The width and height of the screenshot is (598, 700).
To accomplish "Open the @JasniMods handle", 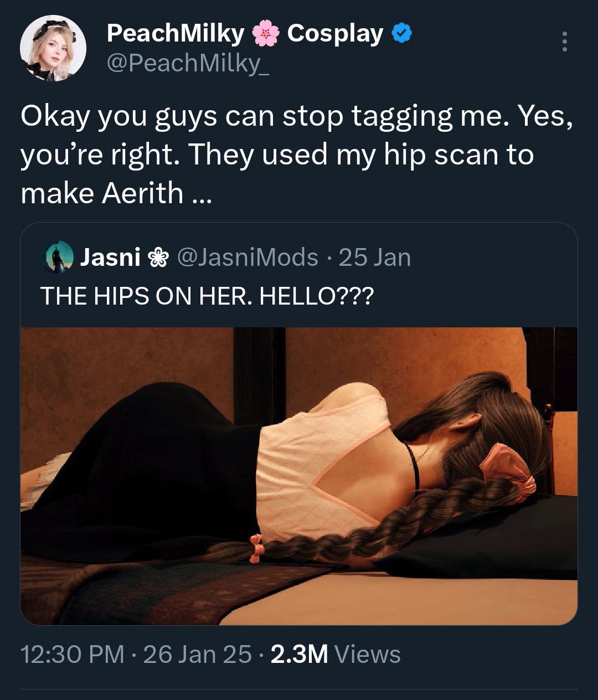I will [x=248, y=258].
